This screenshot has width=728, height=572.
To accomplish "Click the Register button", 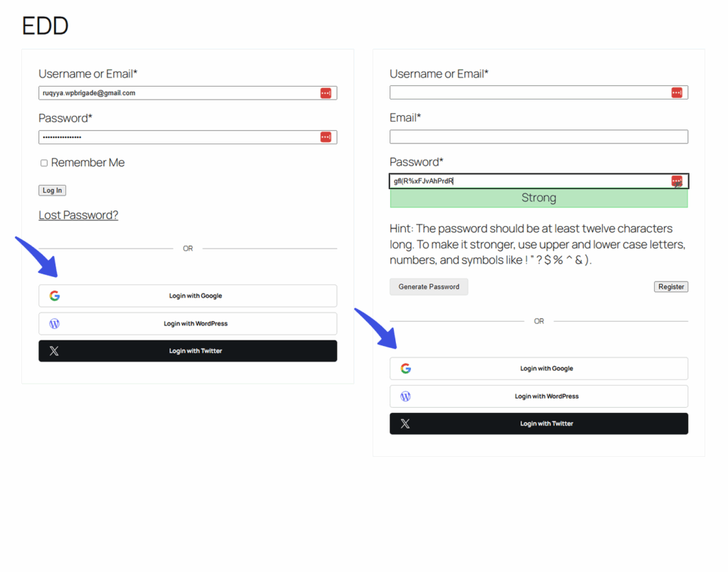I will pos(671,286).
